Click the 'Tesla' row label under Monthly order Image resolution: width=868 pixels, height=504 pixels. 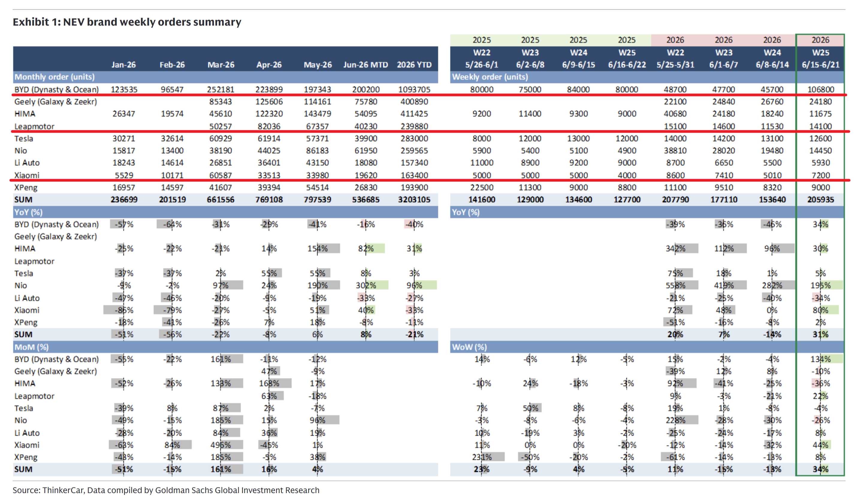point(24,138)
